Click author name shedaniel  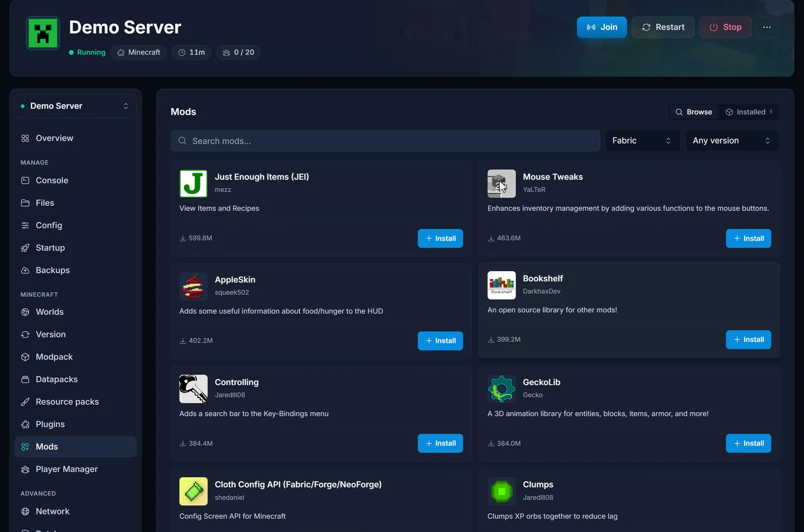[229, 497]
